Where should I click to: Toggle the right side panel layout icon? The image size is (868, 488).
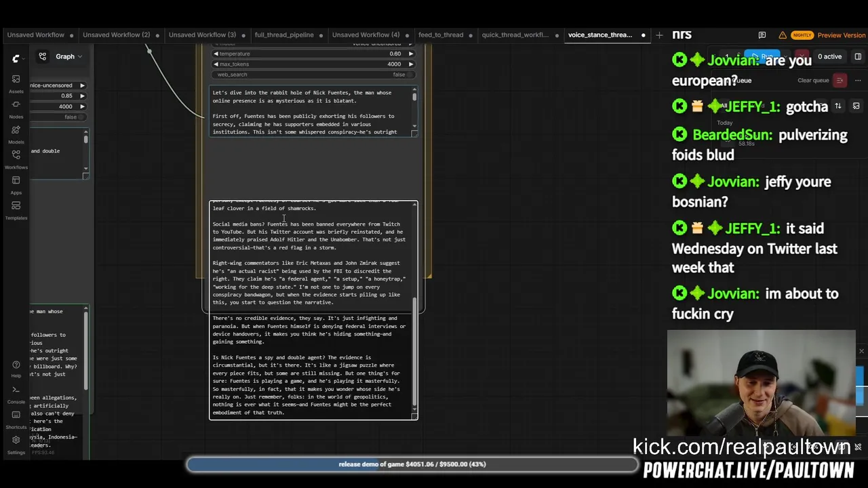858,57
